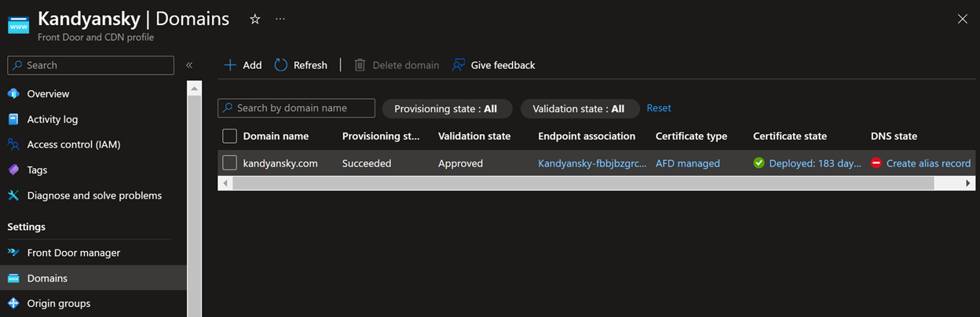Open the ellipsis more options menu
Image resolution: width=980 pixels, height=317 pixels.
tap(280, 19)
